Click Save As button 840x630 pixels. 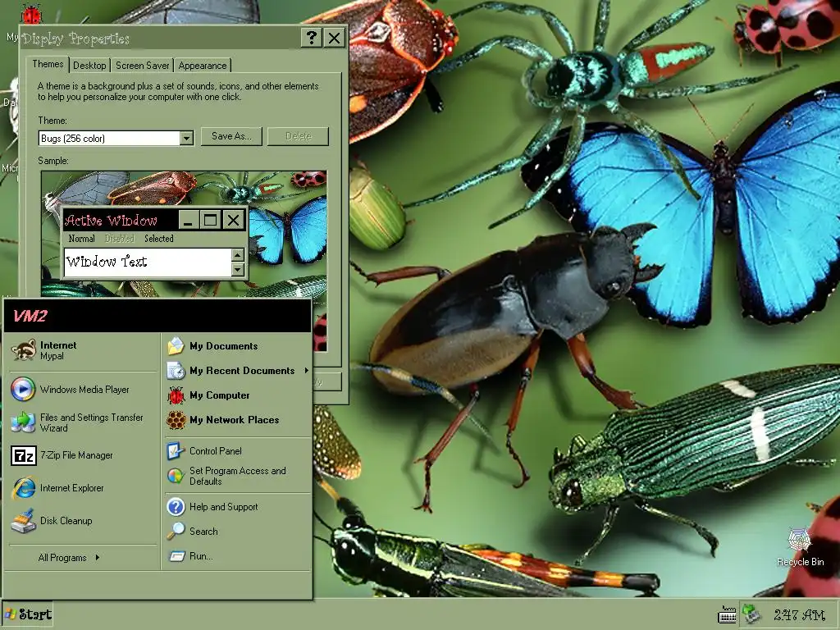click(231, 136)
